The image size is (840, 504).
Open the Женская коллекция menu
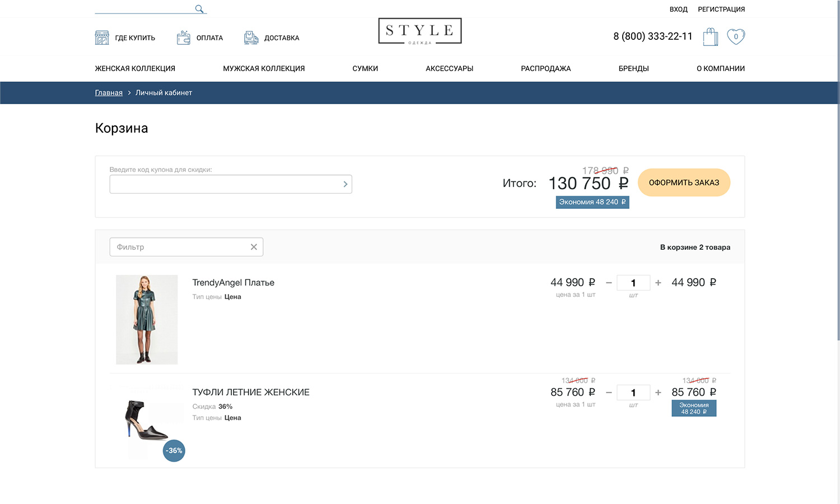tap(135, 68)
